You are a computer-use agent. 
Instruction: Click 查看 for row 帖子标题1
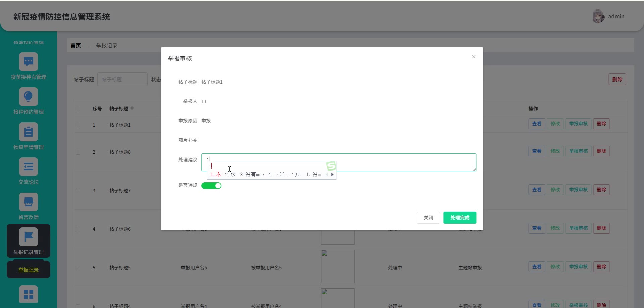537,124
